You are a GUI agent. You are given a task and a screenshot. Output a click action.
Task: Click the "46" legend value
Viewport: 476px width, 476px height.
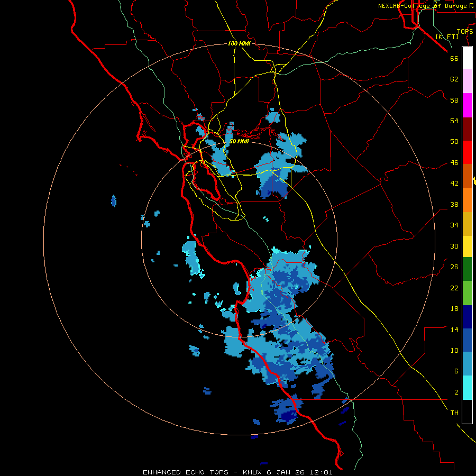point(454,163)
